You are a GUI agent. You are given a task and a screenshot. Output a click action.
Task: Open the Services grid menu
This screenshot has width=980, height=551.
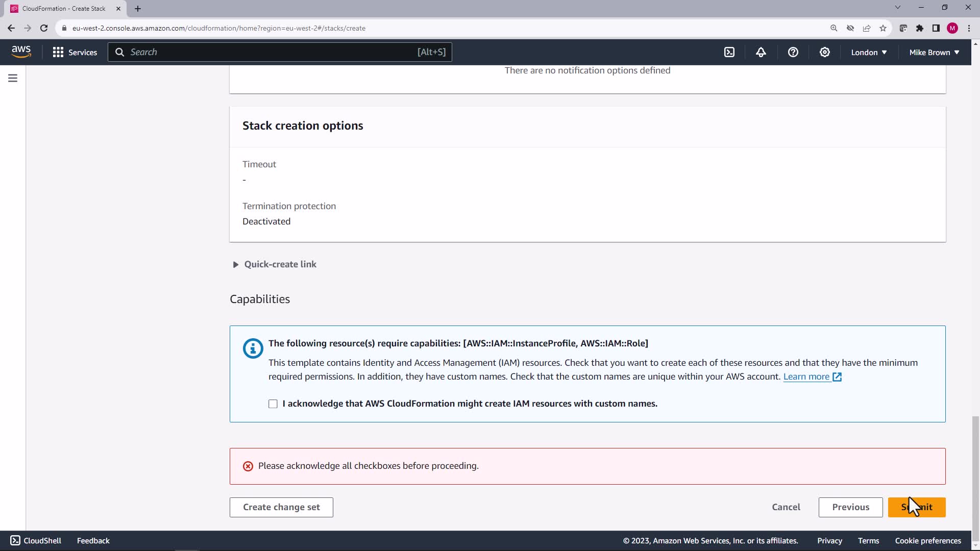[x=75, y=52]
